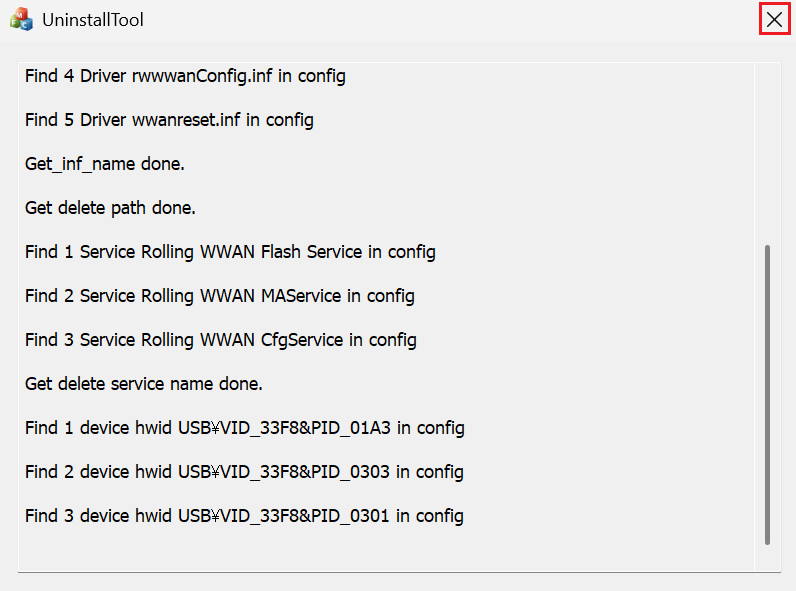Click the hwid PID_01A3 device log line
Viewport: 796px width, 591px height.
coord(245,428)
